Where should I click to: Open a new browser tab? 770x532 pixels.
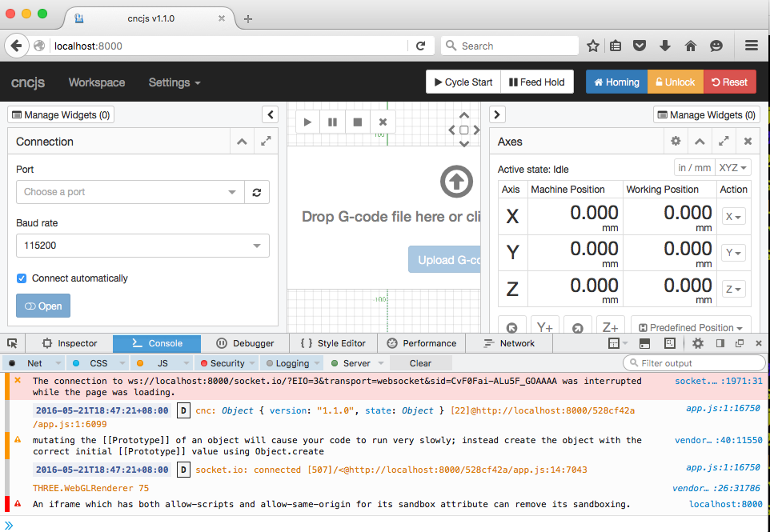248,18
